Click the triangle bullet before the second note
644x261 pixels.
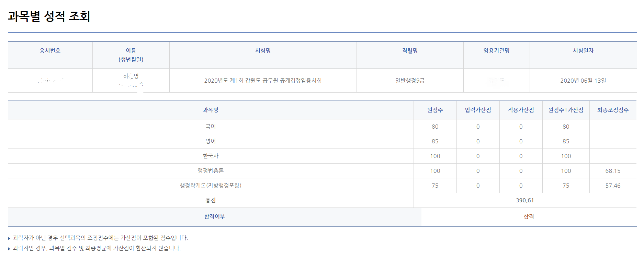(x=9, y=249)
